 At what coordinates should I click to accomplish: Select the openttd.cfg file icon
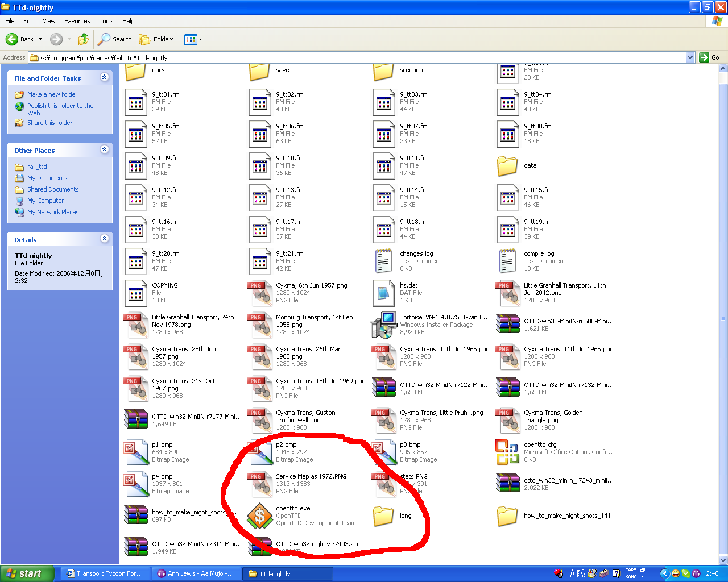point(507,452)
